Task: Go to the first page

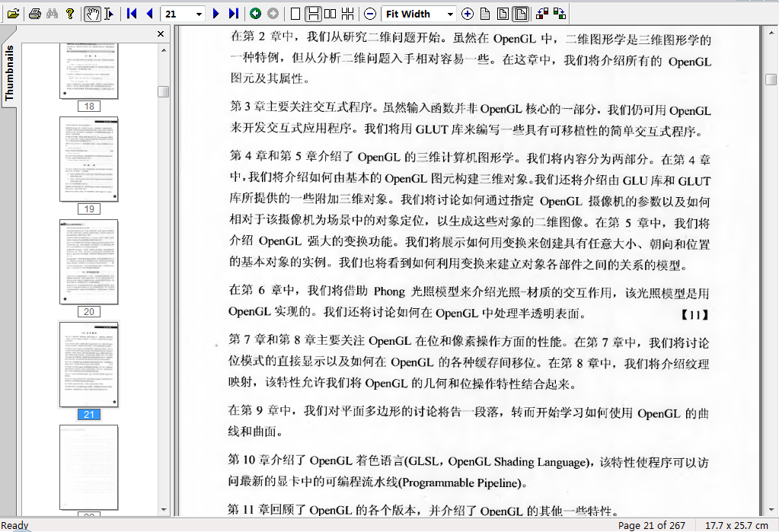Action: pyautogui.click(x=132, y=14)
